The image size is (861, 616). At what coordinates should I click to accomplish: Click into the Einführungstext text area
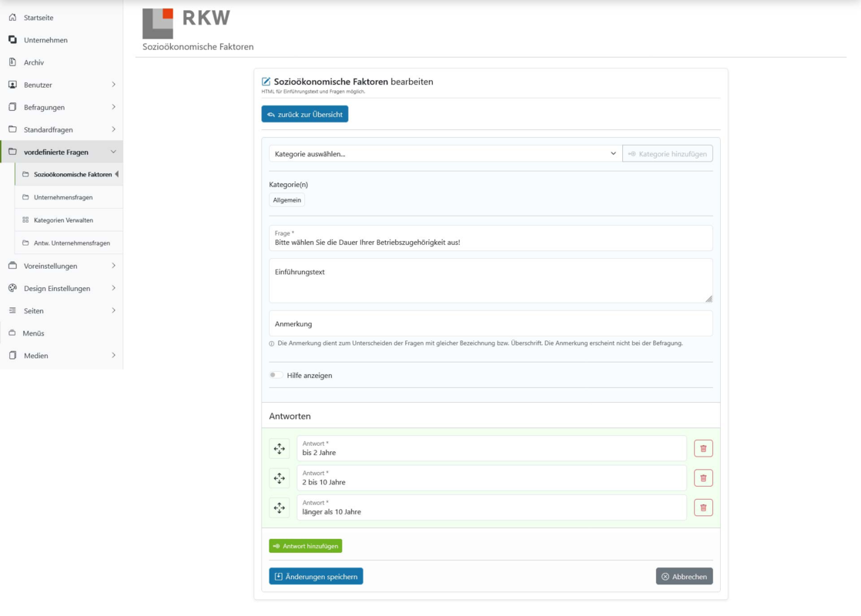tap(491, 280)
